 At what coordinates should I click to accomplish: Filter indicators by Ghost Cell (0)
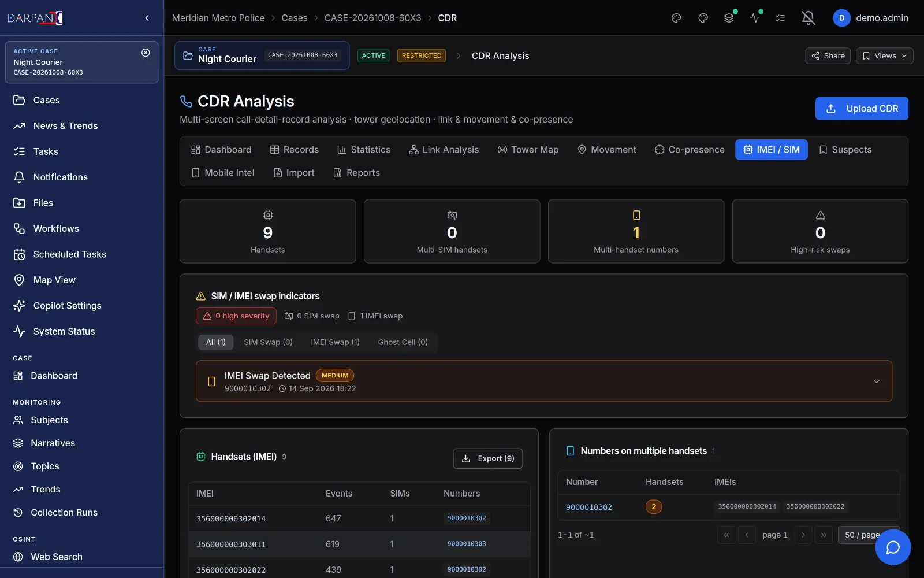403,342
